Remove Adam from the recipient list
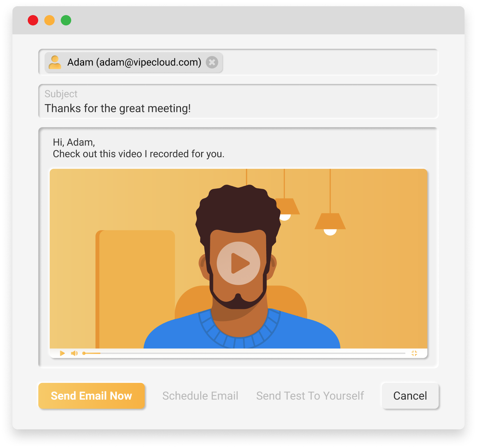The height and width of the screenshot is (448, 477). pyautogui.click(x=212, y=62)
